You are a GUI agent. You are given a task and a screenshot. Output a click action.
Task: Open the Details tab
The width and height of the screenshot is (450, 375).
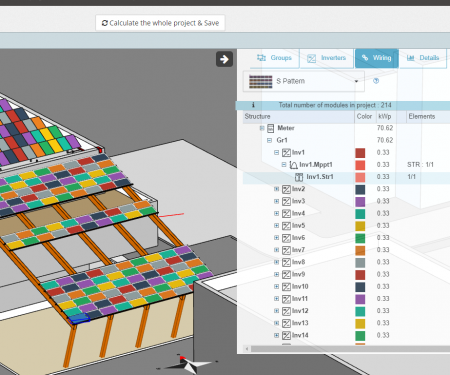(423, 58)
